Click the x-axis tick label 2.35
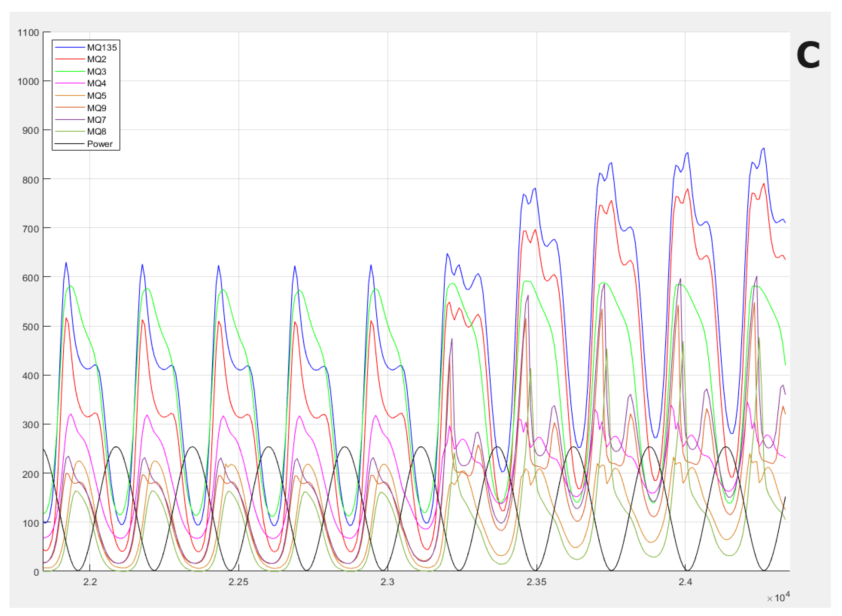 pos(536,582)
